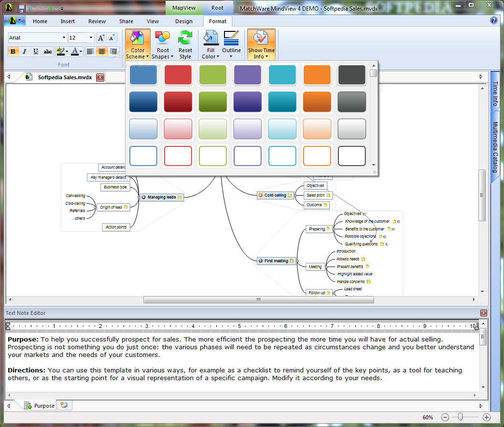Apply font color icon

coord(75,51)
